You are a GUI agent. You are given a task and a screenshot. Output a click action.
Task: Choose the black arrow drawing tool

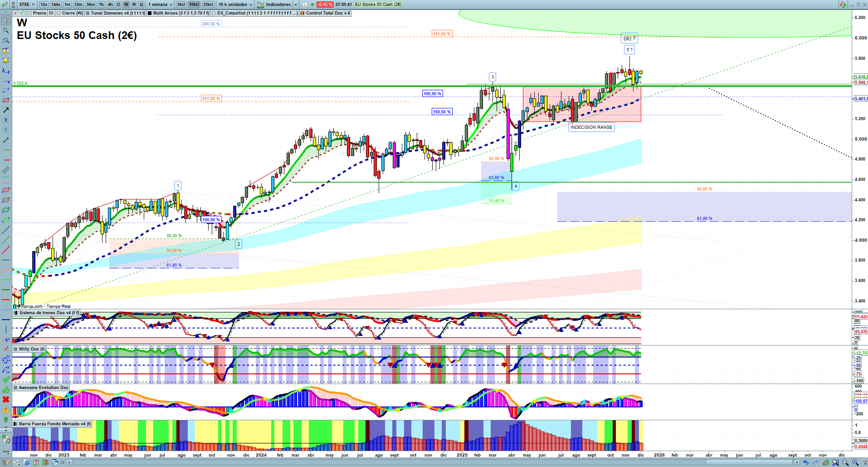pyautogui.click(x=6, y=110)
